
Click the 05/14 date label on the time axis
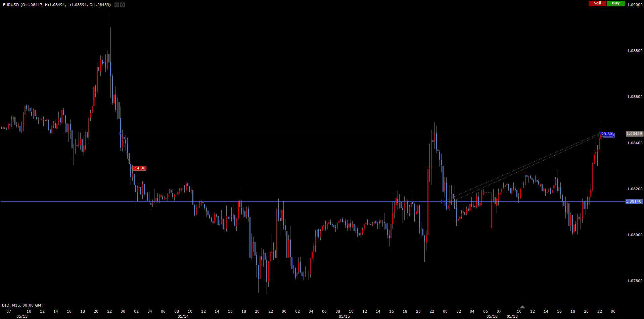[x=183, y=316]
